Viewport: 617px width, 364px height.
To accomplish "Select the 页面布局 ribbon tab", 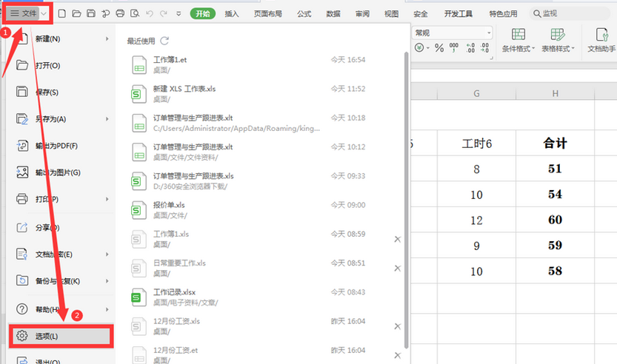I will (268, 14).
